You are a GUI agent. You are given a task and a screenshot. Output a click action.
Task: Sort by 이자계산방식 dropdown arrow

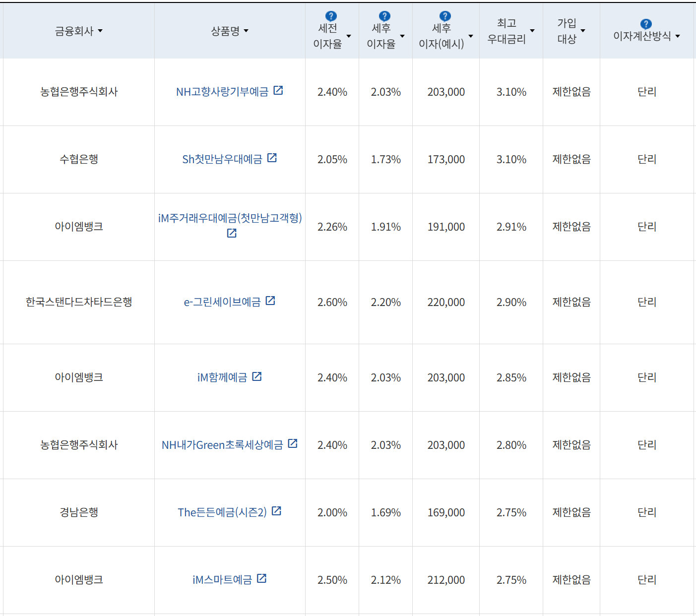pos(678,36)
